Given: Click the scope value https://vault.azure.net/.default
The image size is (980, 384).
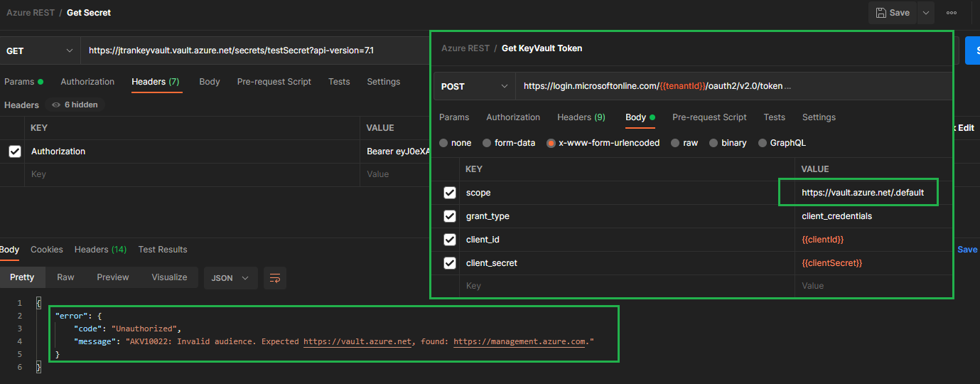Looking at the screenshot, I should pos(861,193).
